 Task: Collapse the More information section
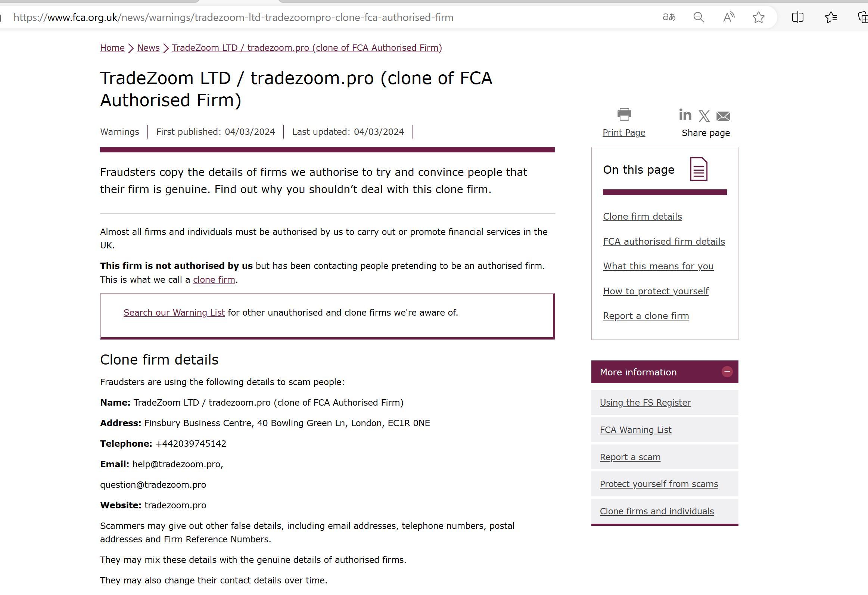tap(727, 372)
